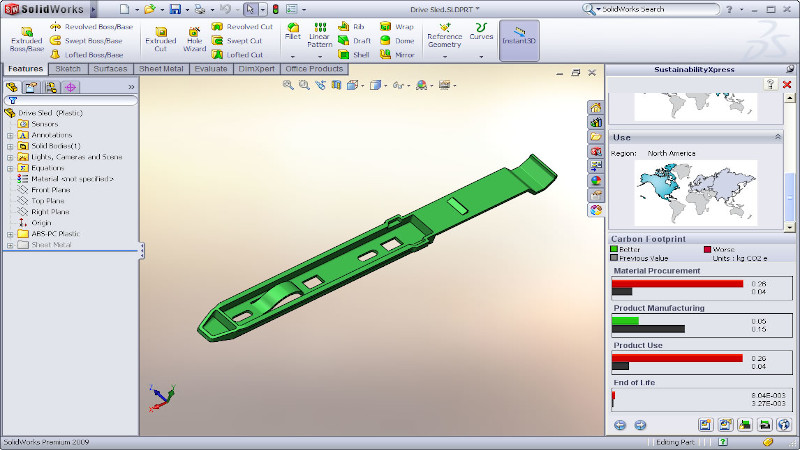Open the Evaluate tab
800x450 pixels.
coord(211,69)
